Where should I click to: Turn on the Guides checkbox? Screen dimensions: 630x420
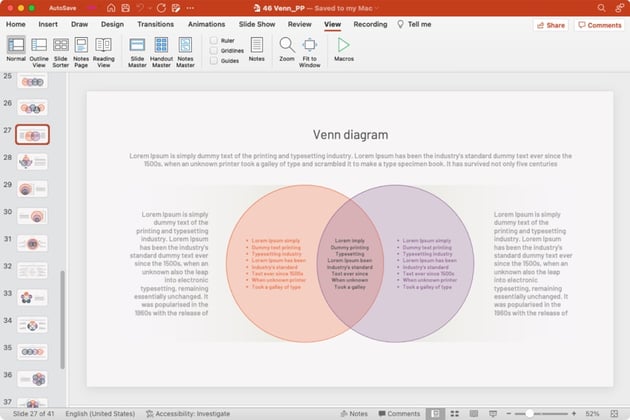(214, 61)
